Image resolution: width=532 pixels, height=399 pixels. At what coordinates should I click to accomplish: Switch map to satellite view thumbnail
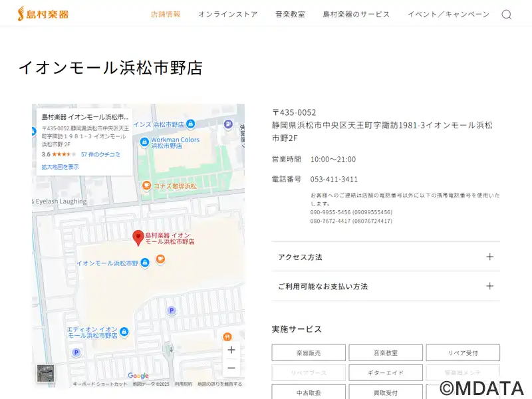(x=45, y=373)
